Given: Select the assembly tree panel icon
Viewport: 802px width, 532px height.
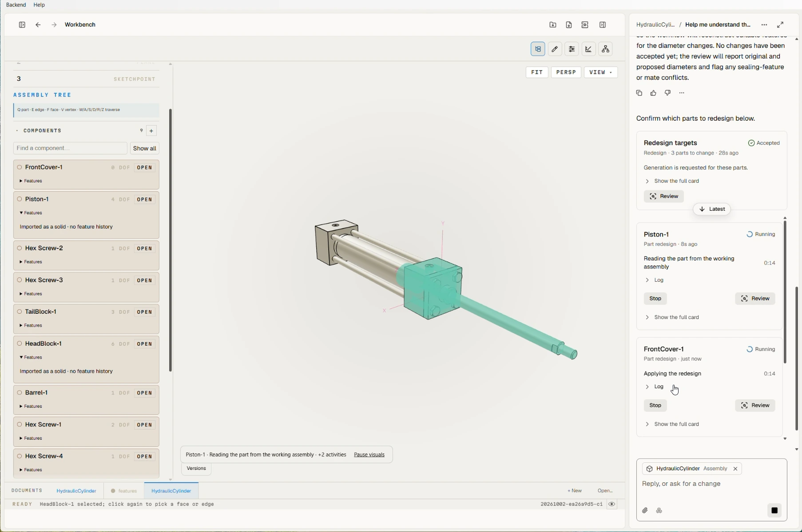Looking at the screenshot, I should [x=538, y=49].
